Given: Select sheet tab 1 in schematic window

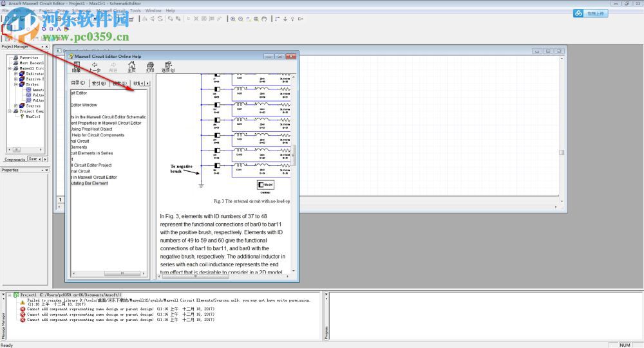Looking at the screenshot, I should (x=60, y=200).
